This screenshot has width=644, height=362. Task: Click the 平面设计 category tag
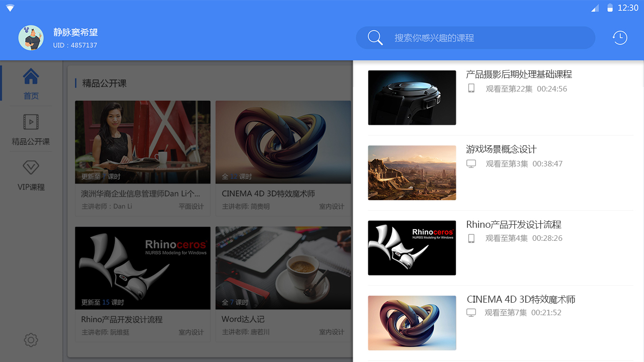click(x=191, y=206)
